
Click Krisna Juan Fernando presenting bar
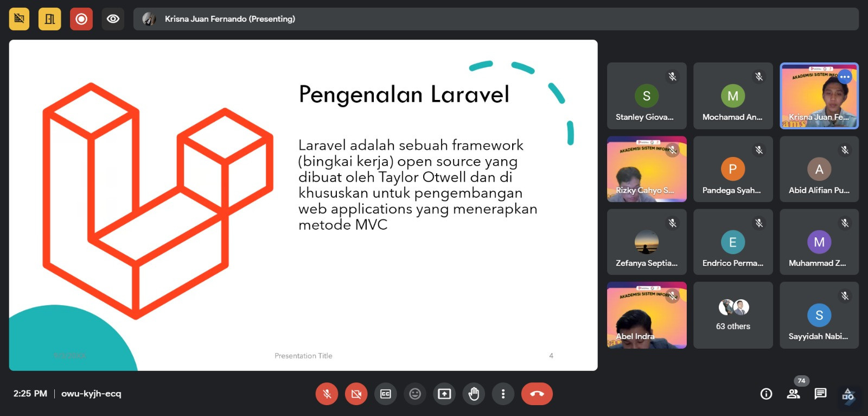(x=496, y=19)
